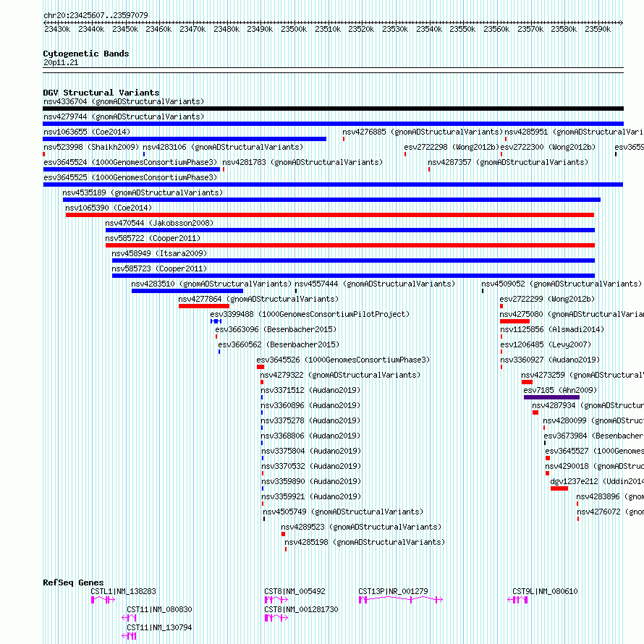The height and width of the screenshot is (644, 644).
Task: Click the nsv1063655 (Coe2014) label
Action: [87, 132]
